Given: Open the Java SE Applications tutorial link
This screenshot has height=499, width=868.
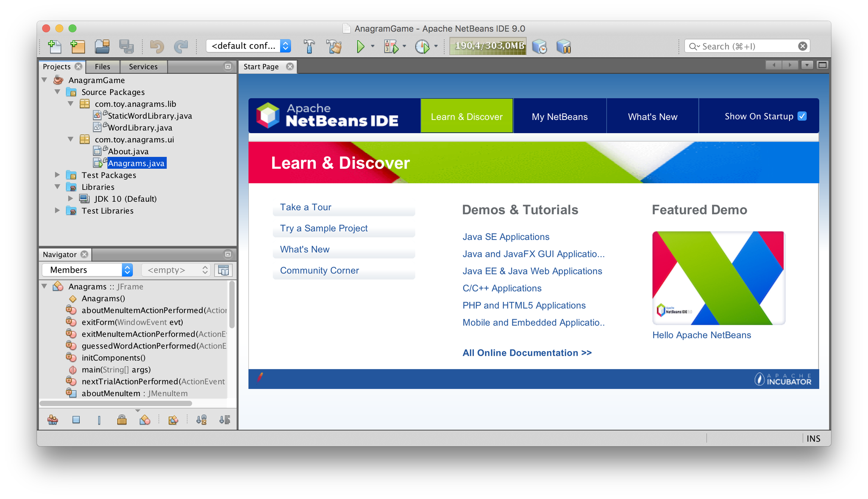Looking at the screenshot, I should point(506,237).
